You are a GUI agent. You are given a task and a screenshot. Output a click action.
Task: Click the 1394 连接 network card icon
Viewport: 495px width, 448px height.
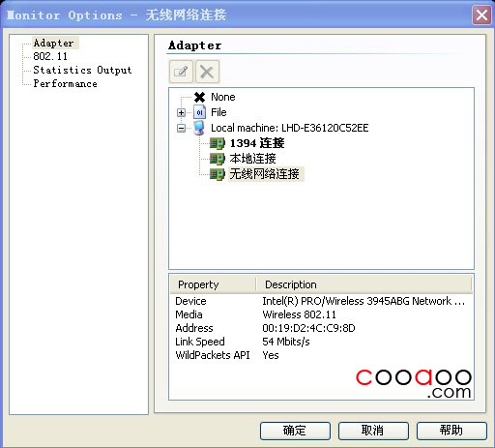(x=218, y=143)
